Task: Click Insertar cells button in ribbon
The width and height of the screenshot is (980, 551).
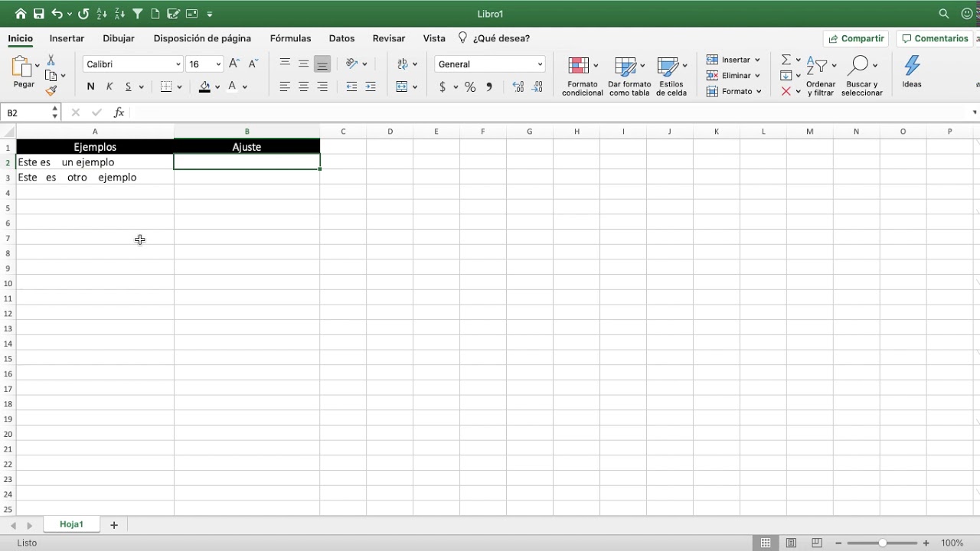Action: pos(733,60)
